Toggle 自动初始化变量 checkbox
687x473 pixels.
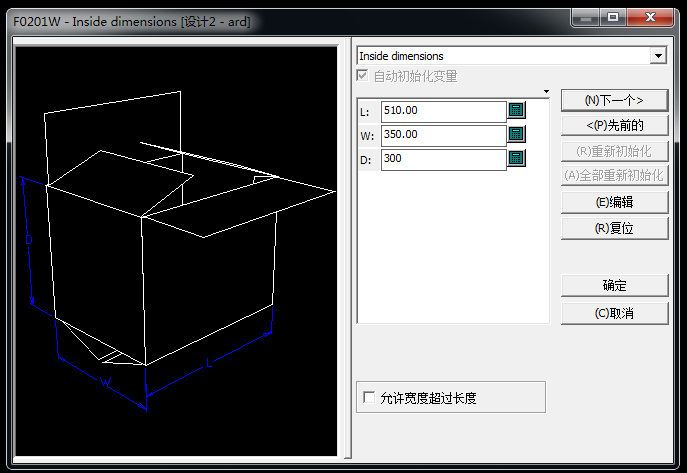(x=364, y=76)
